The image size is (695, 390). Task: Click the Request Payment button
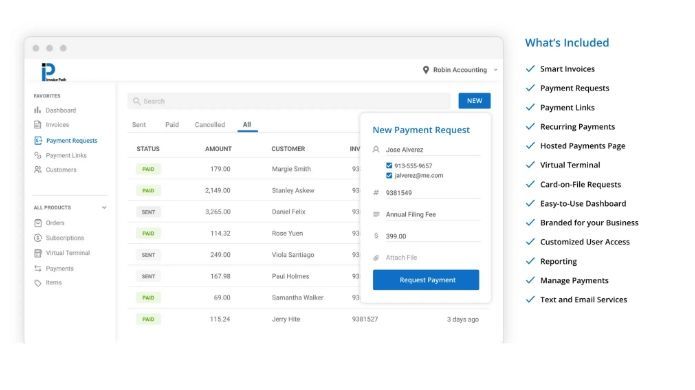point(426,280)
